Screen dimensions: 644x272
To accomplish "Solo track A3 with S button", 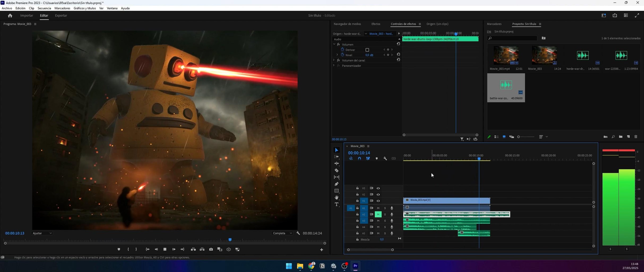I will point(385,221).
